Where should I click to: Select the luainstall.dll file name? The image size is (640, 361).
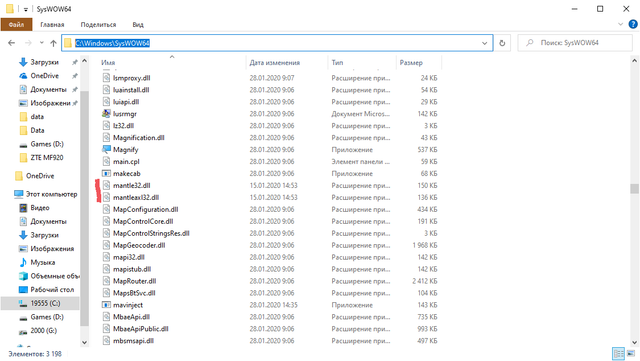click(131, 90)
